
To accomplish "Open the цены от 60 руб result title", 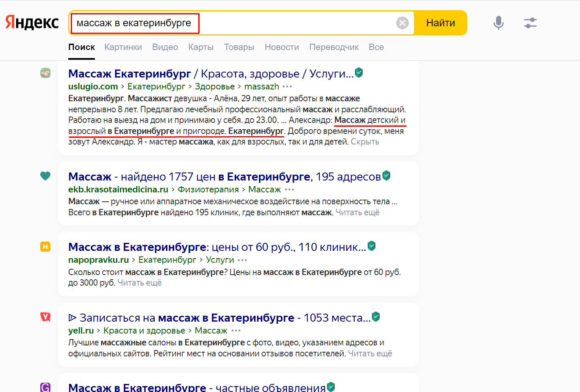I will point(217,247).
